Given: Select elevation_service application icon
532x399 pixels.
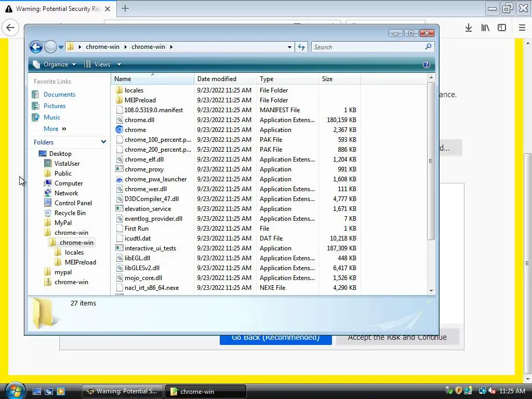Looking at the screenshot, I should click(x=119, y=209).
